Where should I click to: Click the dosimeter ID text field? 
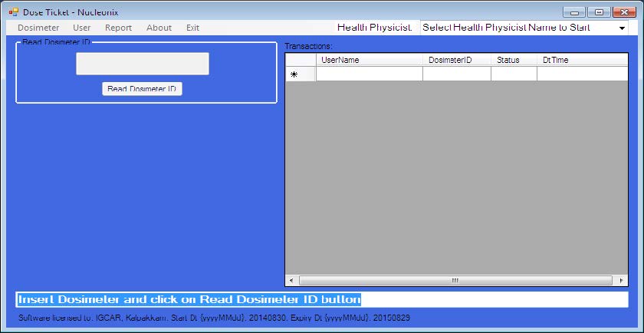[142, 64]
